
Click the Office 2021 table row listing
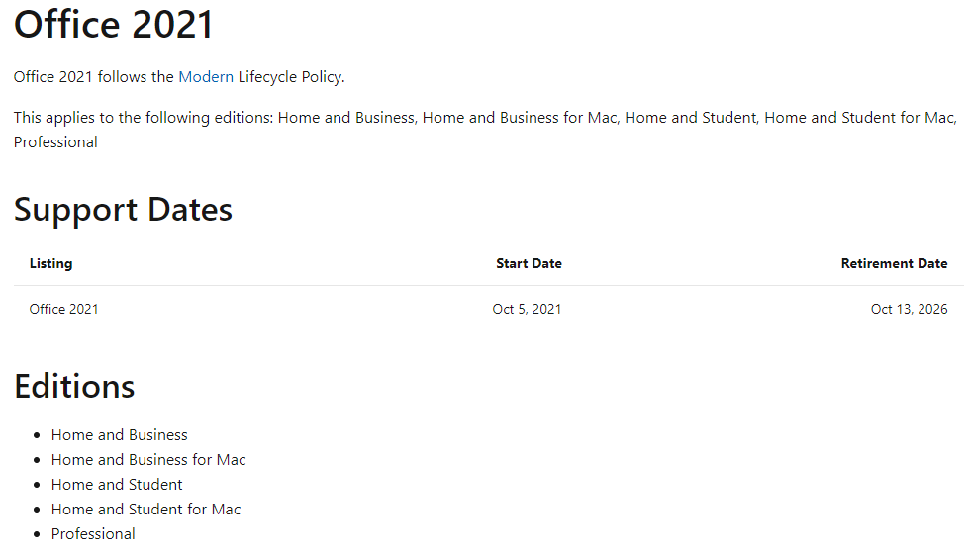coord(63,309)
